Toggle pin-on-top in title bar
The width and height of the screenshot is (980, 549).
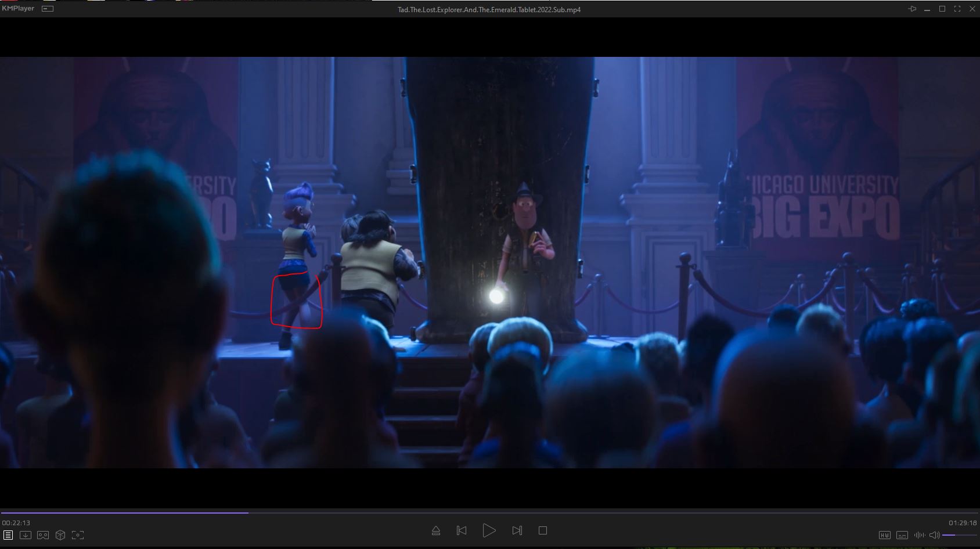click(912, 9)
